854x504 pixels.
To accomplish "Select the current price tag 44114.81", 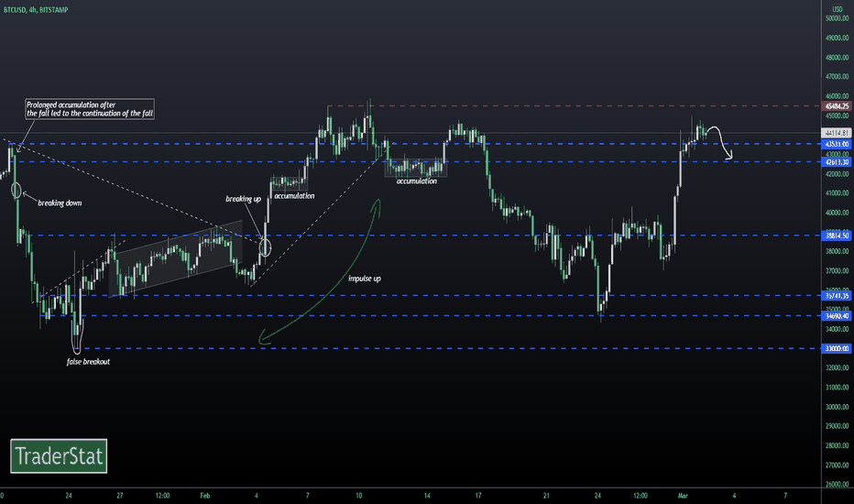I will pyautogui.click(x=837, y=133).
